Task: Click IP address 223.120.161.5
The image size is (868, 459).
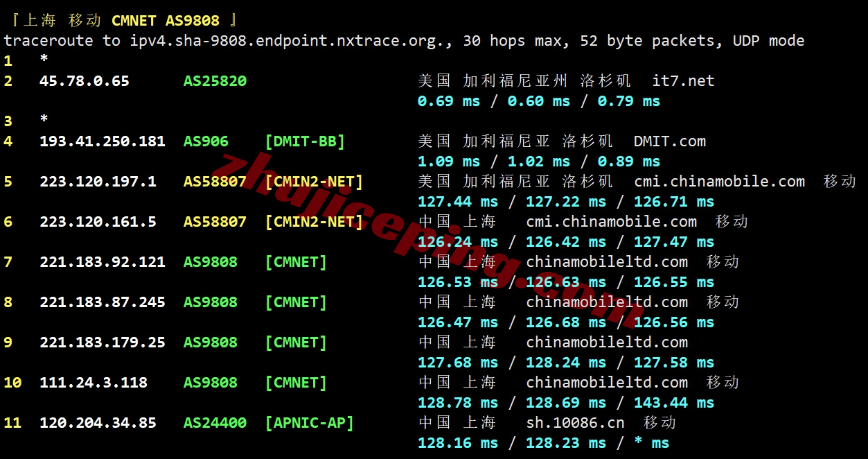Action: pyautogui.click(x=98, y=222)
